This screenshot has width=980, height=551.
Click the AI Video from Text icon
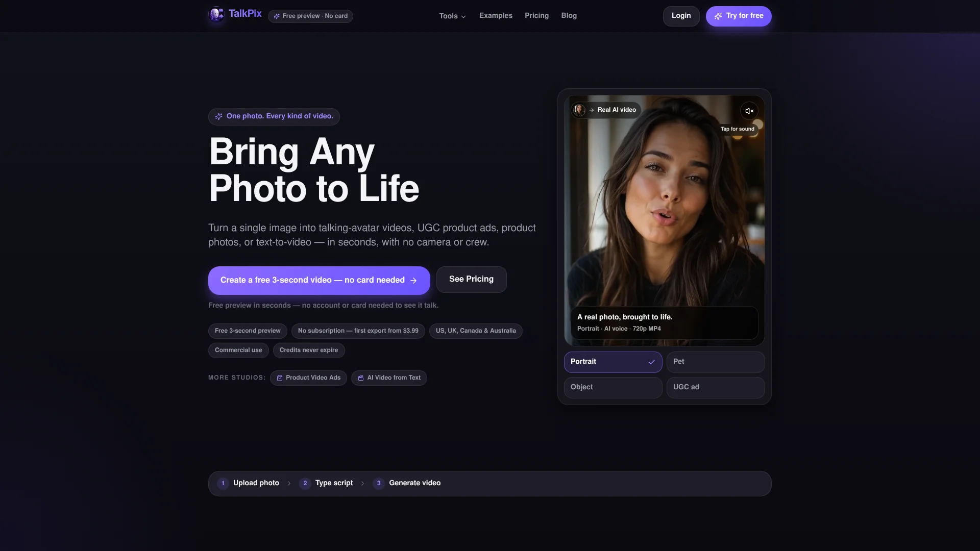point(361,378)
